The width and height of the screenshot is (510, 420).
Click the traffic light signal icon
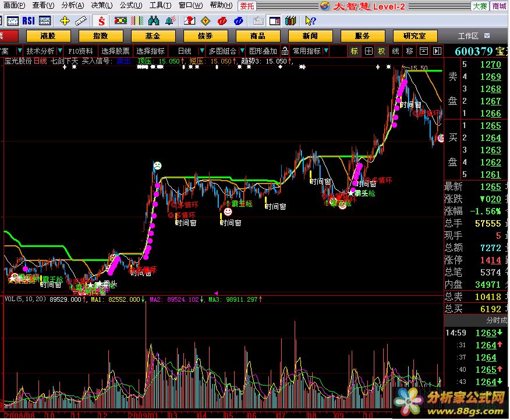(x=120, y=21)
